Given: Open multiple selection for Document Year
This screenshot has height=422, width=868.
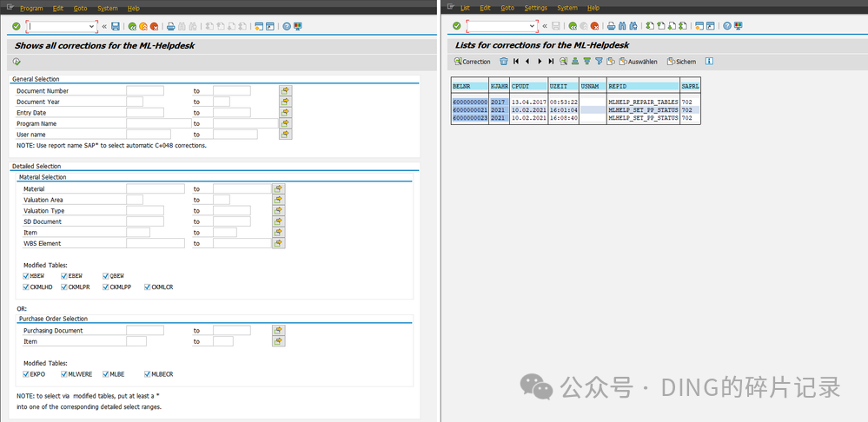Looking at the screenshot, I should [x=285, y=102].
